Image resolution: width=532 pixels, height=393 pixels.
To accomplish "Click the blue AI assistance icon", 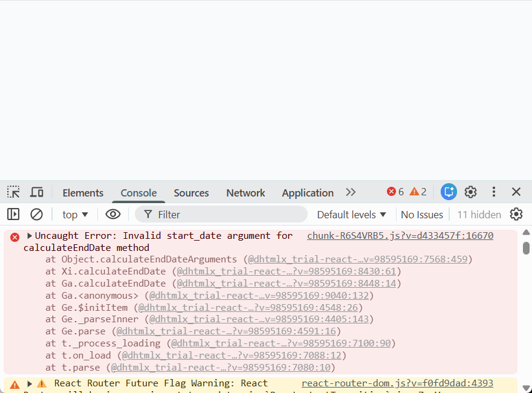I will coord(449,192).
